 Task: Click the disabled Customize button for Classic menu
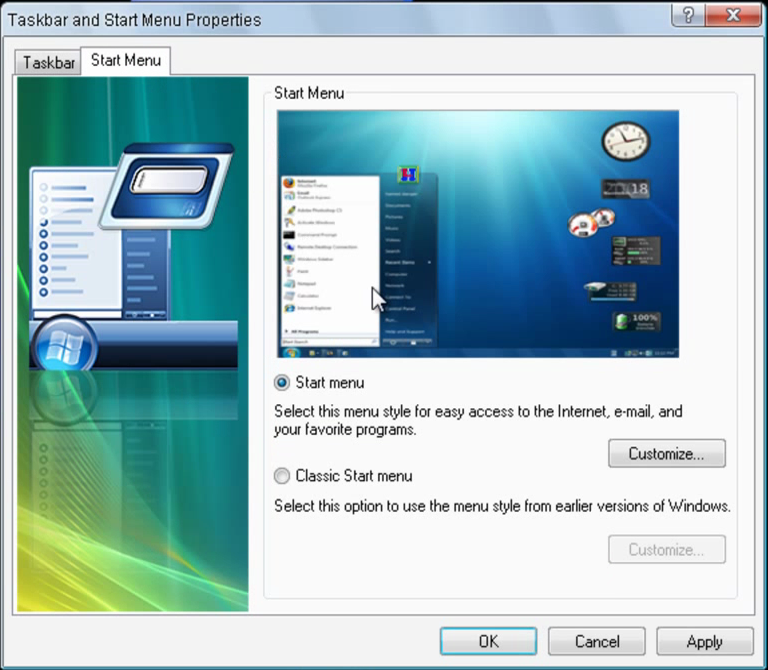[667, 550]
